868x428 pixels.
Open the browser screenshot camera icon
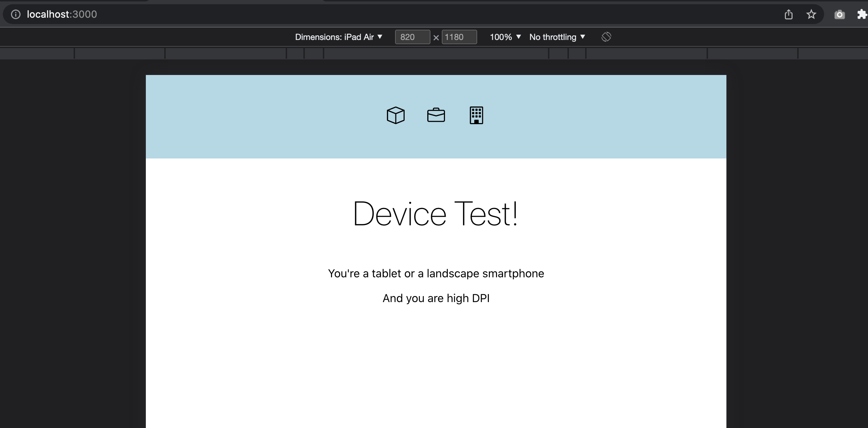[839, 14]
